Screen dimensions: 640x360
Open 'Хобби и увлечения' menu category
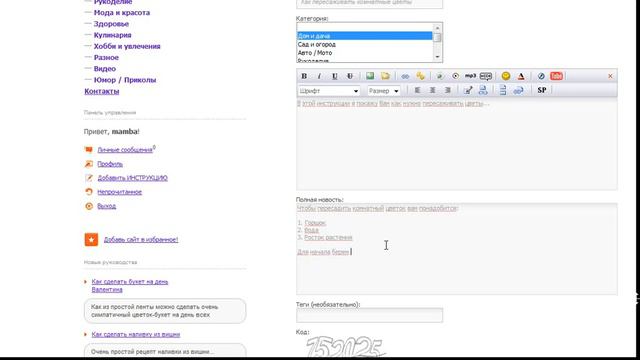tap(127, 47)
